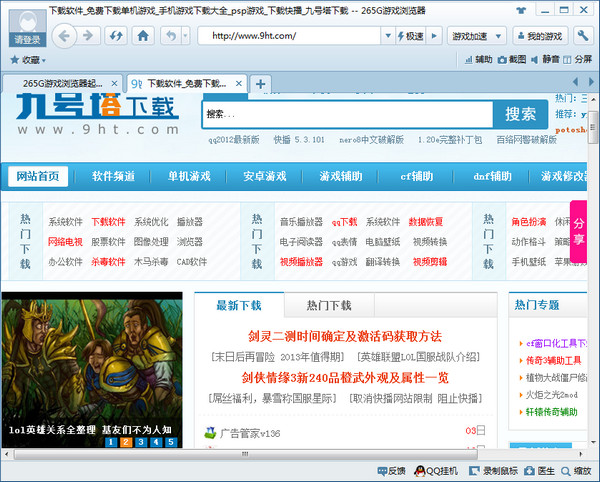This screenshot has width=600, height=482.
Task: Open dnf辅助 in navigation bar
Action: 492,176
